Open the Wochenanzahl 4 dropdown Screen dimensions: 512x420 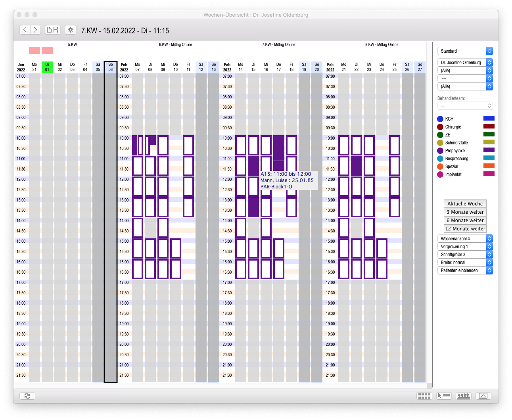[x=465, y=239]
